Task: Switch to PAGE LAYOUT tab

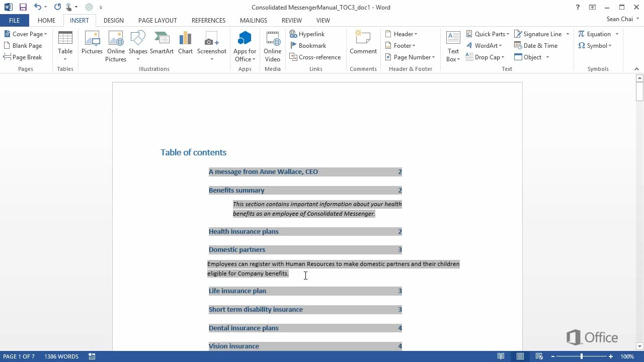Action: pyautogui.click(x=157, y=20)
